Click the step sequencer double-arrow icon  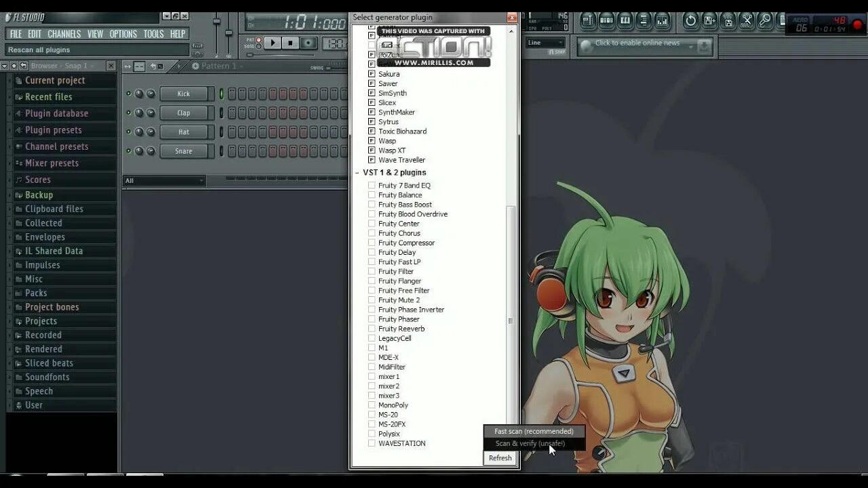click(x=127, y=66)
